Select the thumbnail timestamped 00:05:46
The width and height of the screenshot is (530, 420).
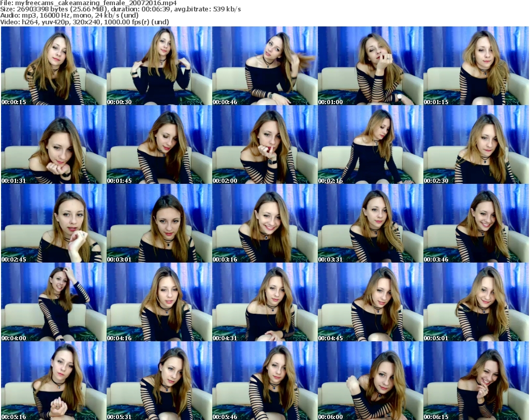coord(264,381)
